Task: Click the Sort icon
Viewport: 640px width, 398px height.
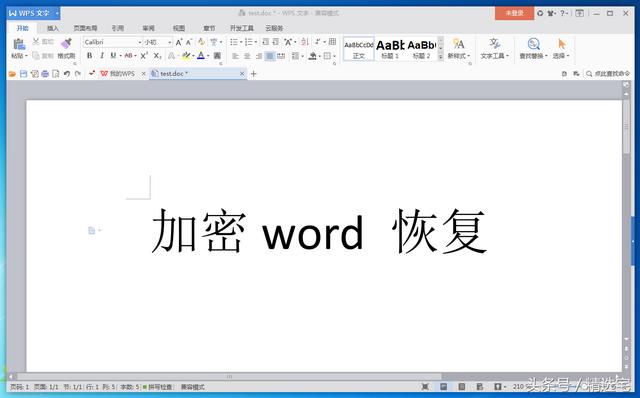Action: pos(304,42)
